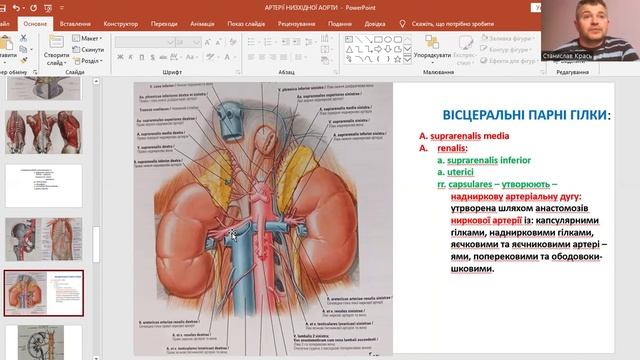Click the Скинути reset button

88,49
